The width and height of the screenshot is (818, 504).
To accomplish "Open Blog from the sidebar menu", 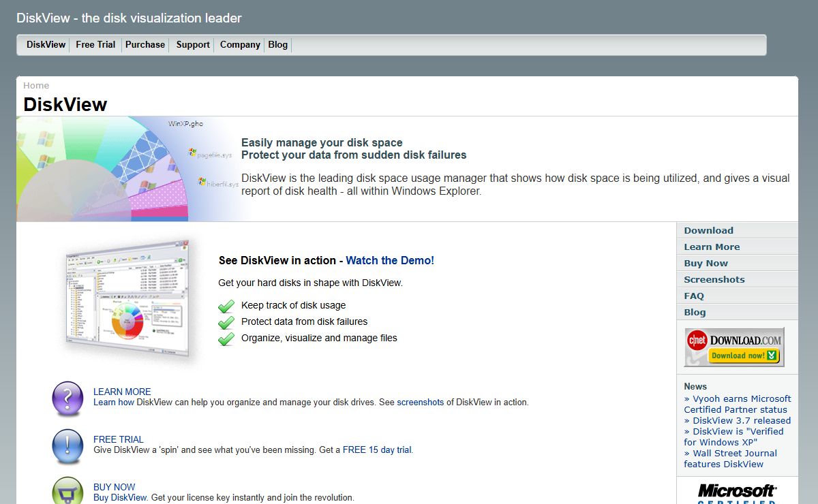I will (x=737, y=312).
